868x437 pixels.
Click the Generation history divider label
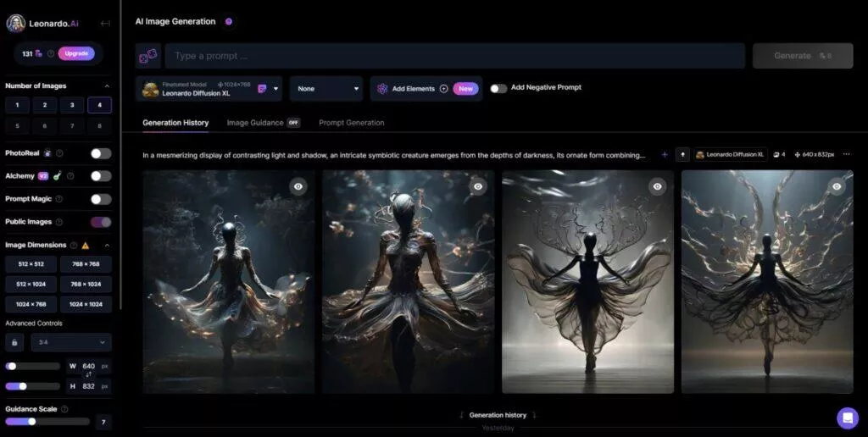(x=498, y=415)
